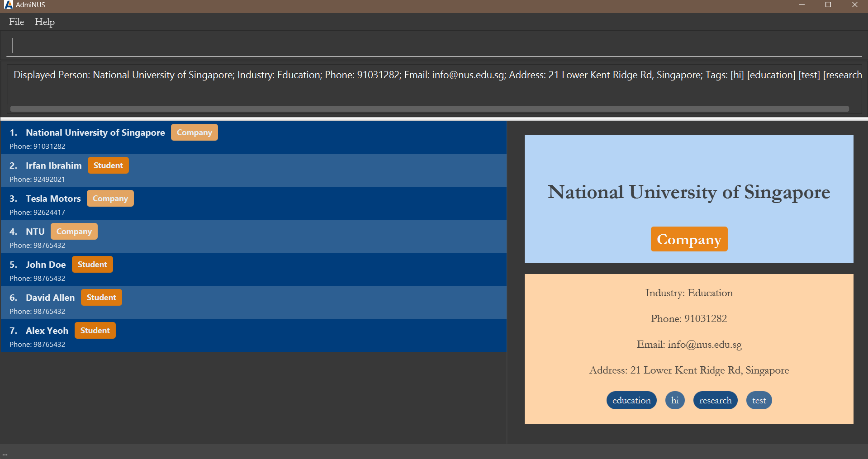Viewport: 868px width, 459px height.
Task: Select David Allen in the list
Action: coord(253,303)
